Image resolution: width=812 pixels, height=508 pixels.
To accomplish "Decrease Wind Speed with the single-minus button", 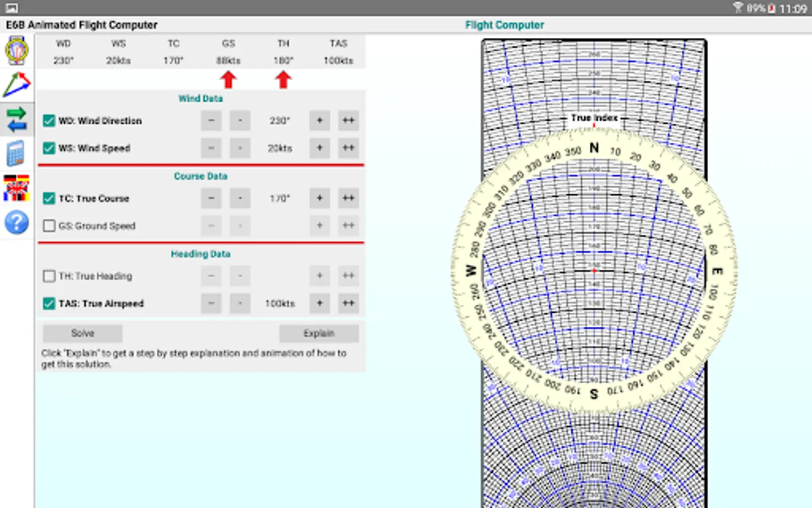I will tap(240, 148).
